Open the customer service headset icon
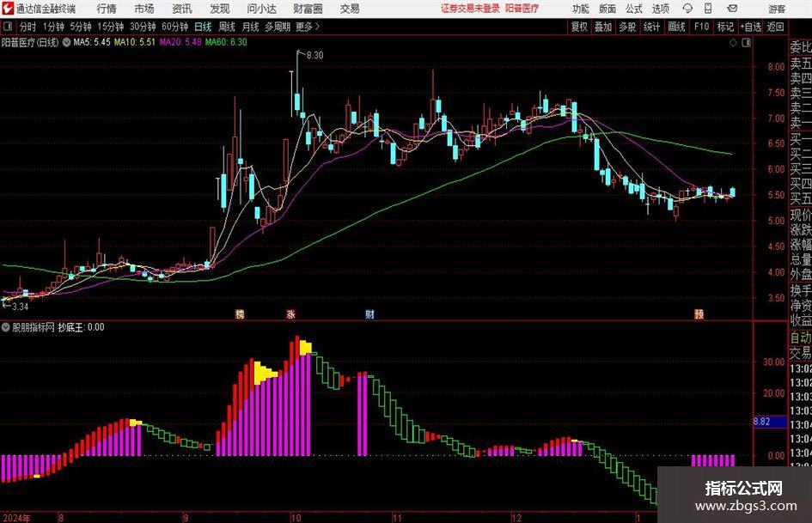 [x=687, y=9]
